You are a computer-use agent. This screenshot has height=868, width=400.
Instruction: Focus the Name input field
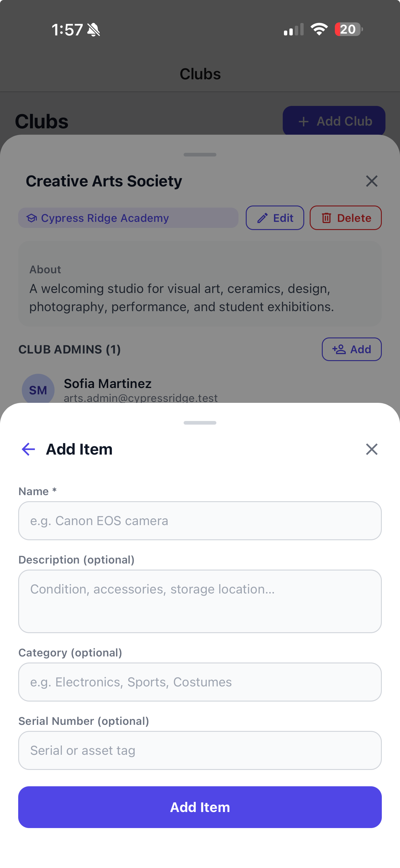pyautogui.click(x=200, y=521)
